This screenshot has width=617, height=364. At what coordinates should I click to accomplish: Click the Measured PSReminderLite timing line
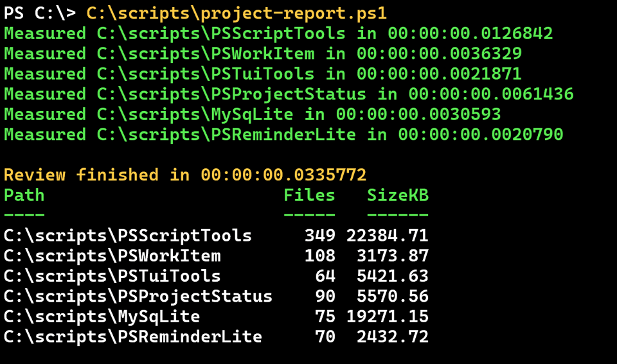(x=283, y=135)
